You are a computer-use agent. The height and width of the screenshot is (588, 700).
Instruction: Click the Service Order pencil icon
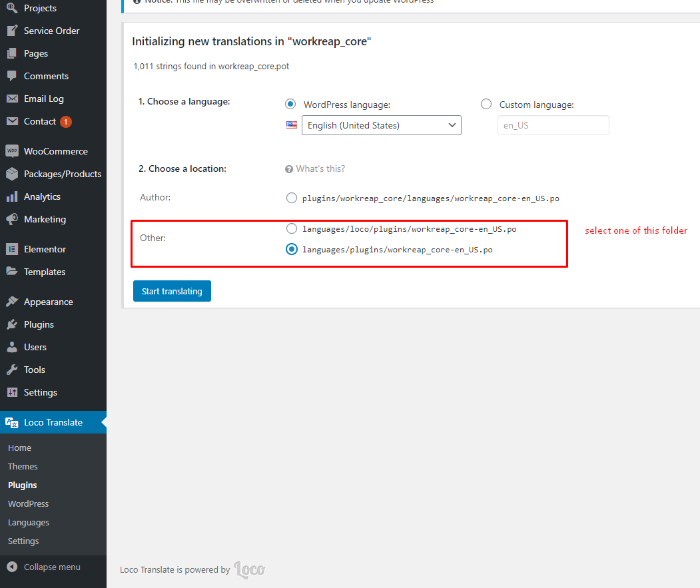tap(12, 31)
